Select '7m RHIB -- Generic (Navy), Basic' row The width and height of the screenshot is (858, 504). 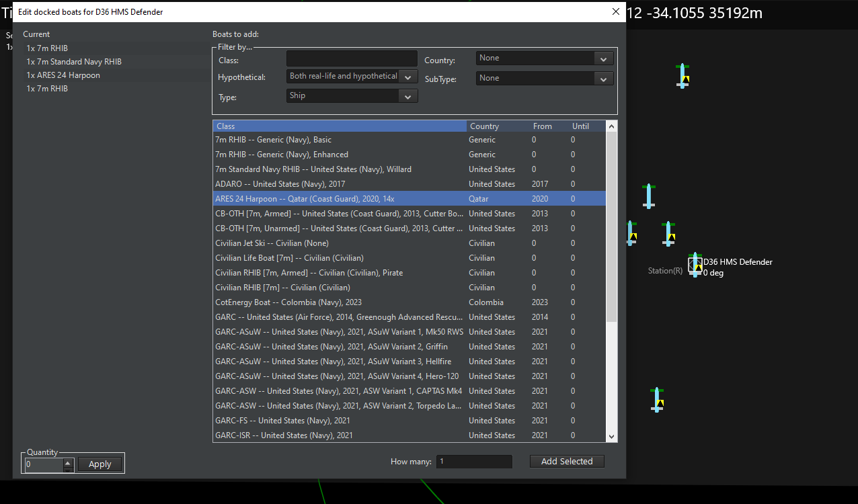coord(409,140)
